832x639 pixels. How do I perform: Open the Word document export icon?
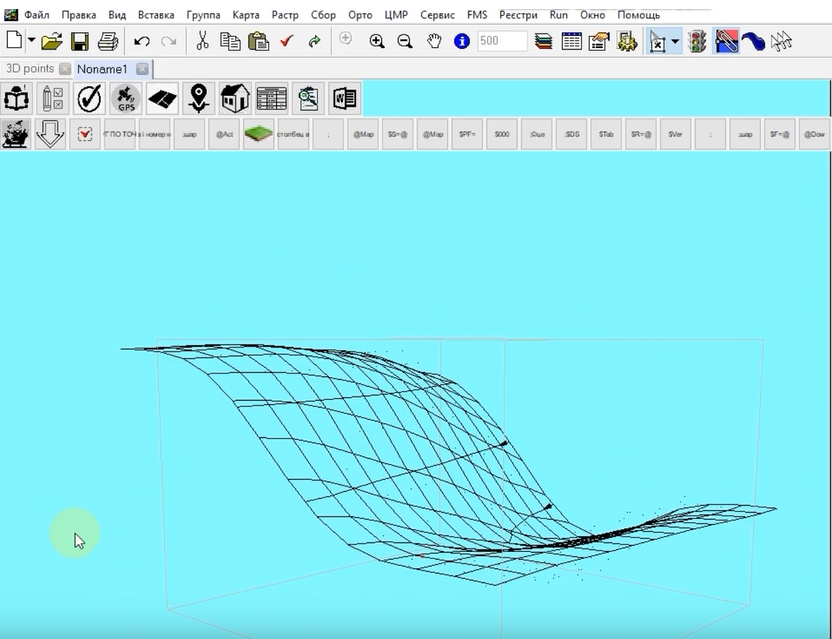tap(345, 98)
